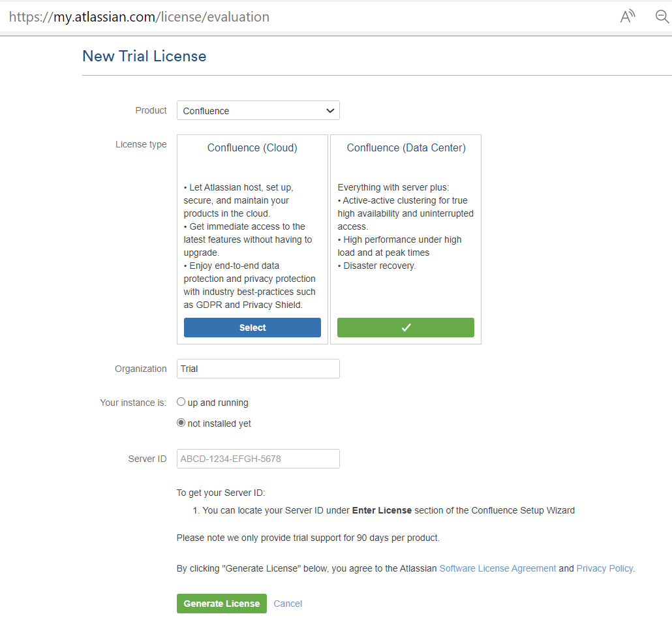Click the Server ID input field
Image resolution: width=672 pixels, height=629 pixels.
point(258,459)
